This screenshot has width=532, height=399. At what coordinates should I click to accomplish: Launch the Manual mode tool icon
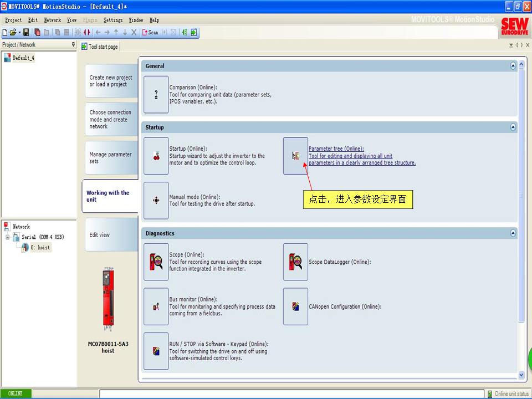[156, 200]
